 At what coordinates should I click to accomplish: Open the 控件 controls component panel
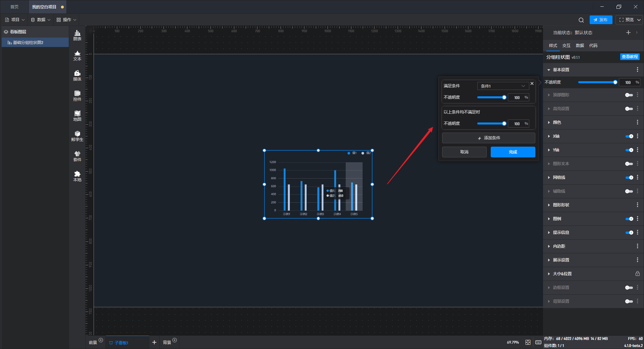pyautogui.click(x=77, y=96)
